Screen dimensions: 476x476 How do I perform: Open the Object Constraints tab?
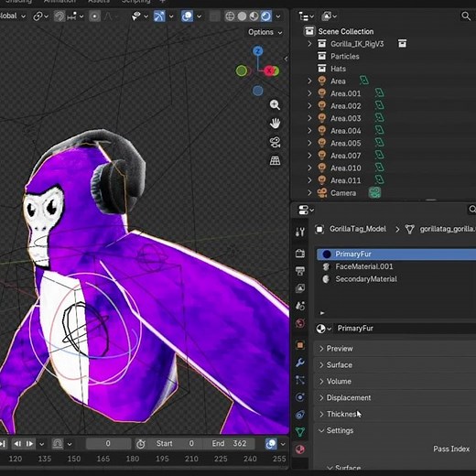click(300, 415)
